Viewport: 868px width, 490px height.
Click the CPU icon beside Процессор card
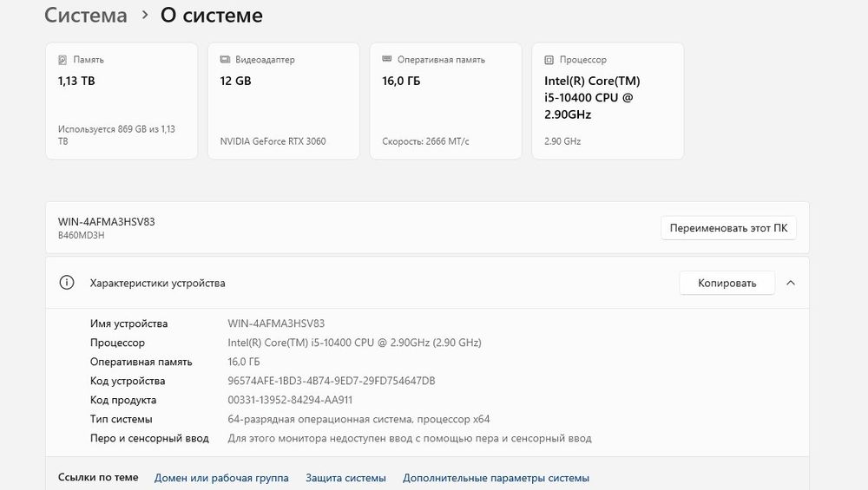click(x=549, y=60)
